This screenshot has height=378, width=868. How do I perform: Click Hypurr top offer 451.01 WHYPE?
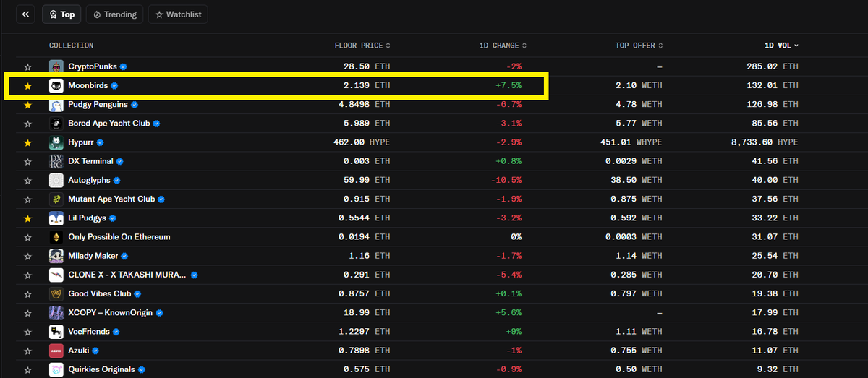point(631,142)
